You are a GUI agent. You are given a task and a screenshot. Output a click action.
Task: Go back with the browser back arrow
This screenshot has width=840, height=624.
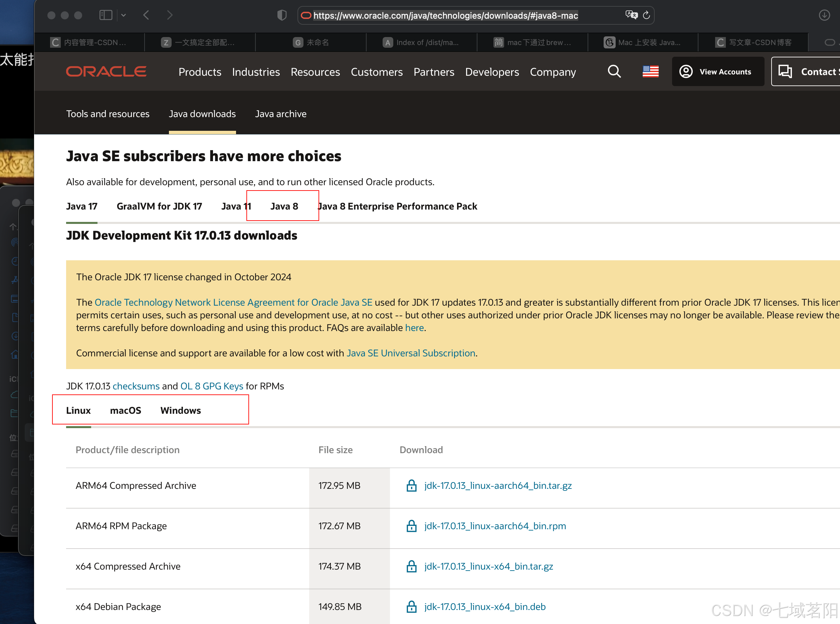tap(147, 15)
